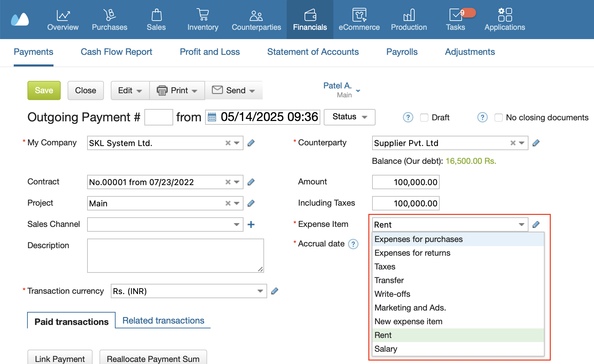This screenshot has height=364, width=594.
Task: Expand the Counterparty dropdown arrow
Action: pyautogui.click(x=522, y=143)
